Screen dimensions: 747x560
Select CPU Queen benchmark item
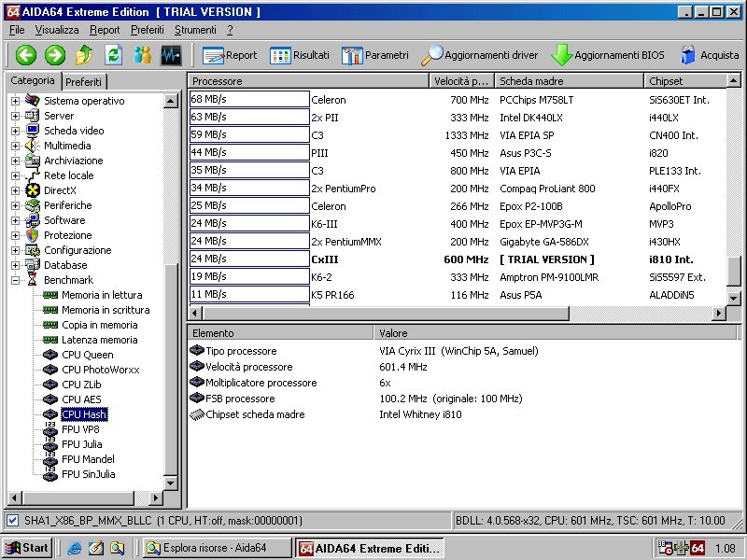[x=87, y=355]
